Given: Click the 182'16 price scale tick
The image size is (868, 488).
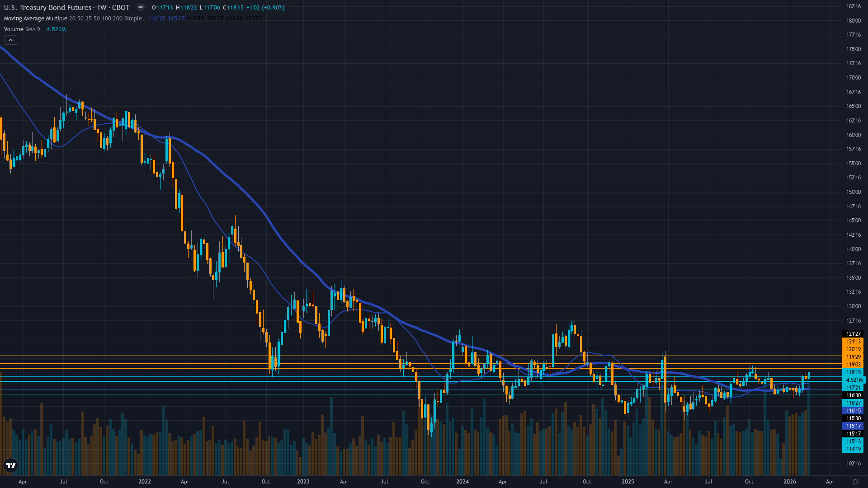Looking at the screenshot, I should 854,6.
